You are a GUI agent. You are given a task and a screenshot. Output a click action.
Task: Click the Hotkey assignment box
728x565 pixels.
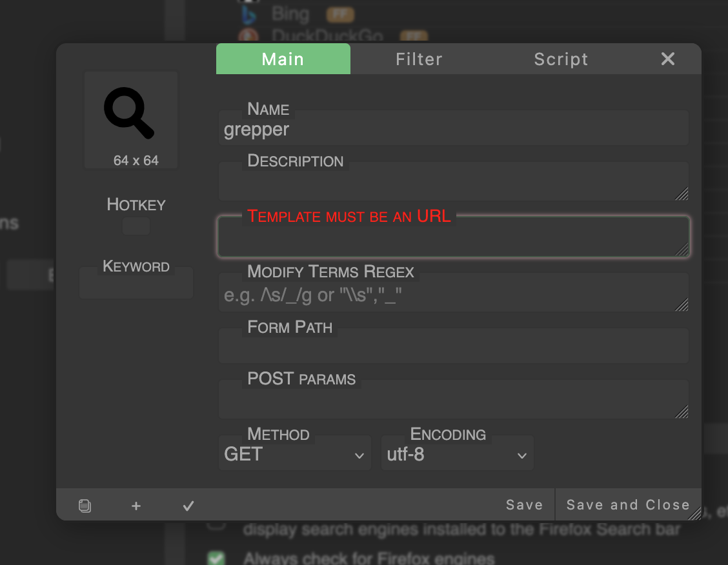[x=136, y=226]
